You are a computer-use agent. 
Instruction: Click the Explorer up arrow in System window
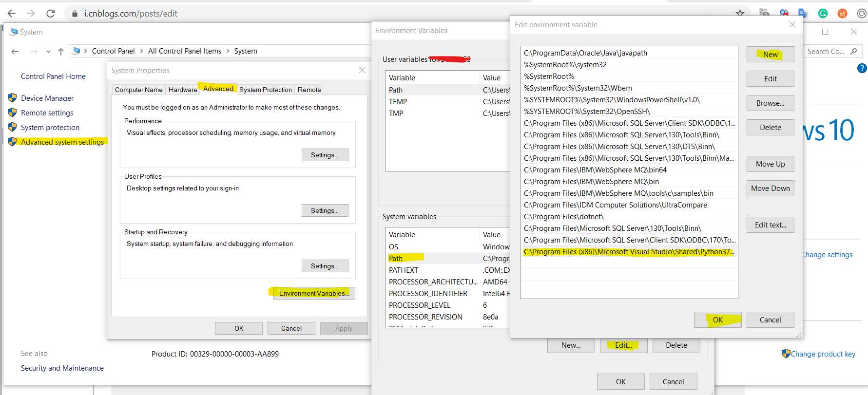point(61,51)
